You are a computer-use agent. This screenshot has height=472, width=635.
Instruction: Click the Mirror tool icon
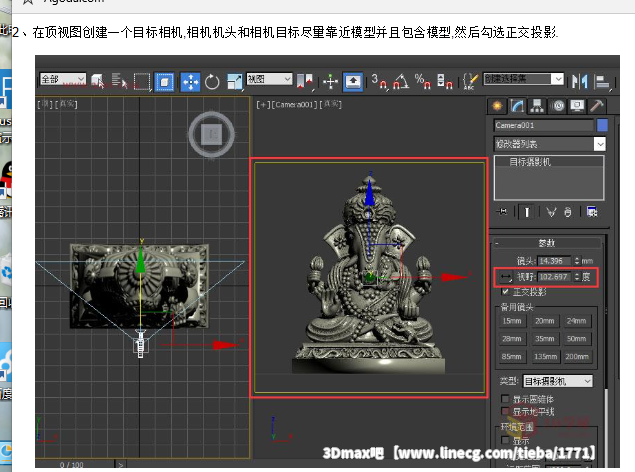coord(580,81)
